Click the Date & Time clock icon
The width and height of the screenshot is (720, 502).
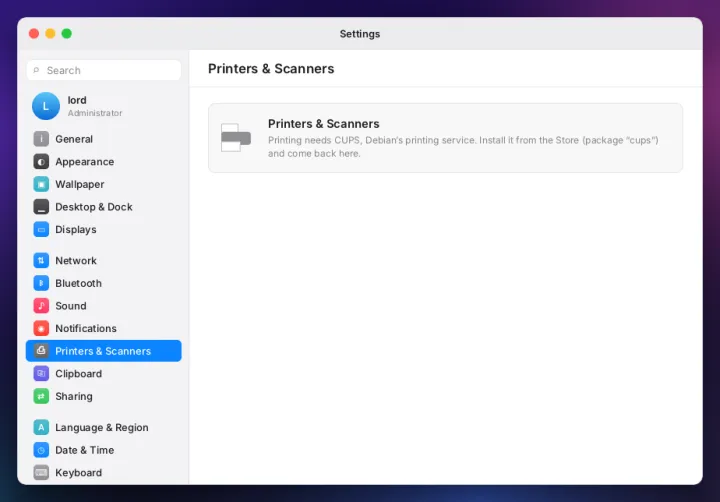coord(41,450)
